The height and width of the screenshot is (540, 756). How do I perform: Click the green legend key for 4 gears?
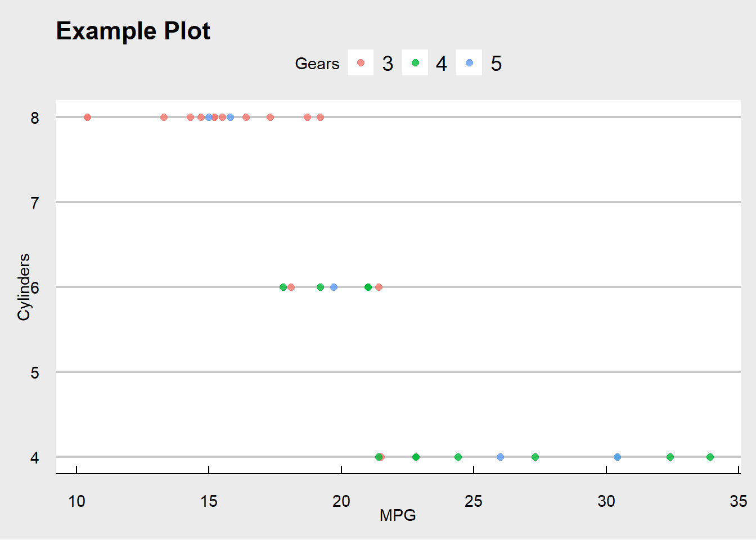pos(415,63)
